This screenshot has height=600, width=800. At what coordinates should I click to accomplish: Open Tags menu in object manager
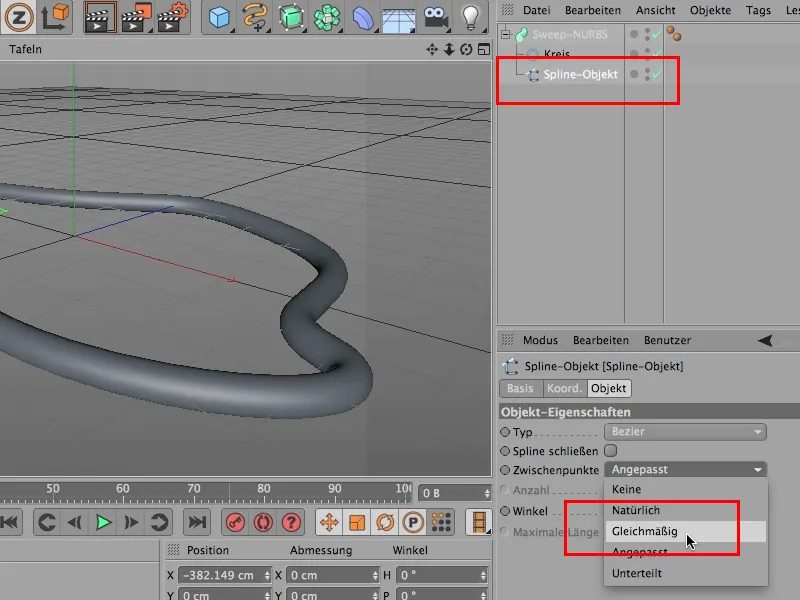(758, 10)
